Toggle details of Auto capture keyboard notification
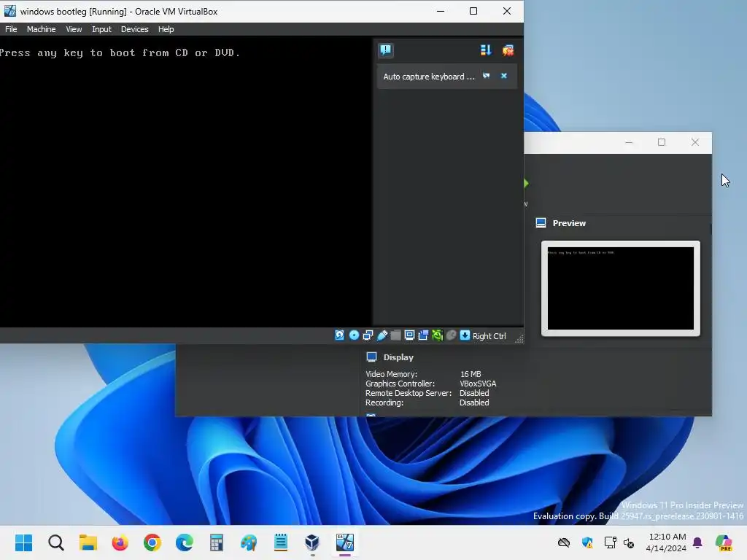 point(487,76)
